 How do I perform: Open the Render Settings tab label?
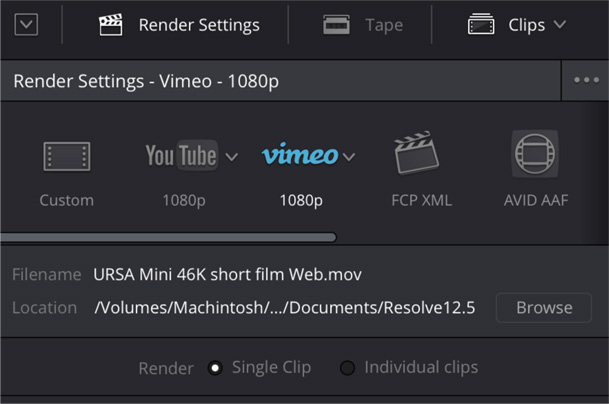coord(198,25)
